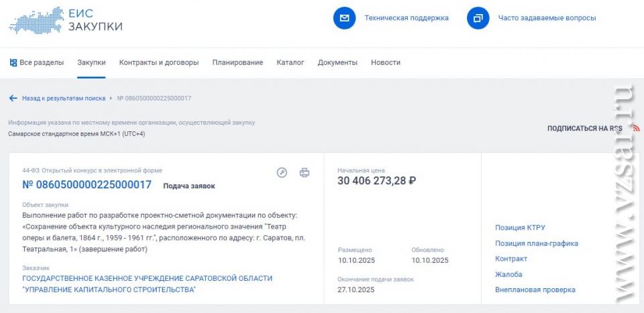
Task: Subscribe via Подписаться на RSS
Action: (584, 128)
